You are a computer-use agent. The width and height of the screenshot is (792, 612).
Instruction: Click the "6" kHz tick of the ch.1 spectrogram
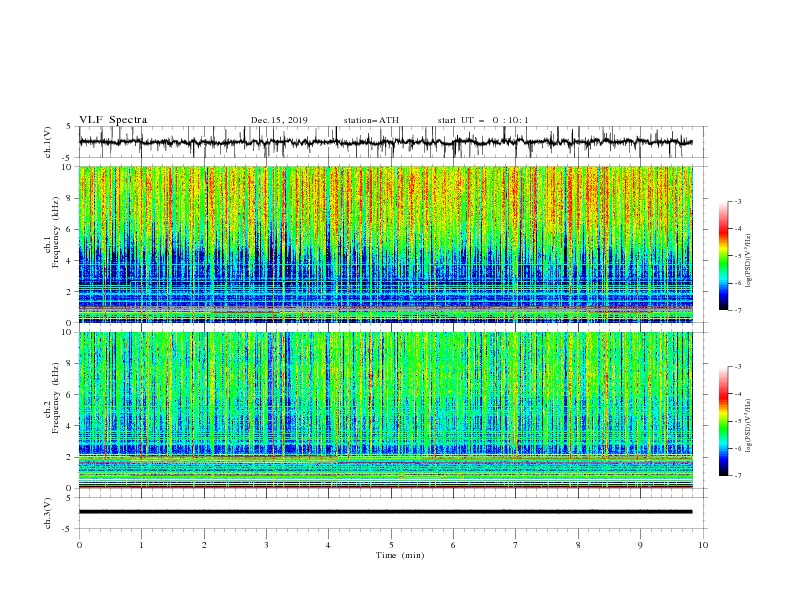(x=70, y=229)
